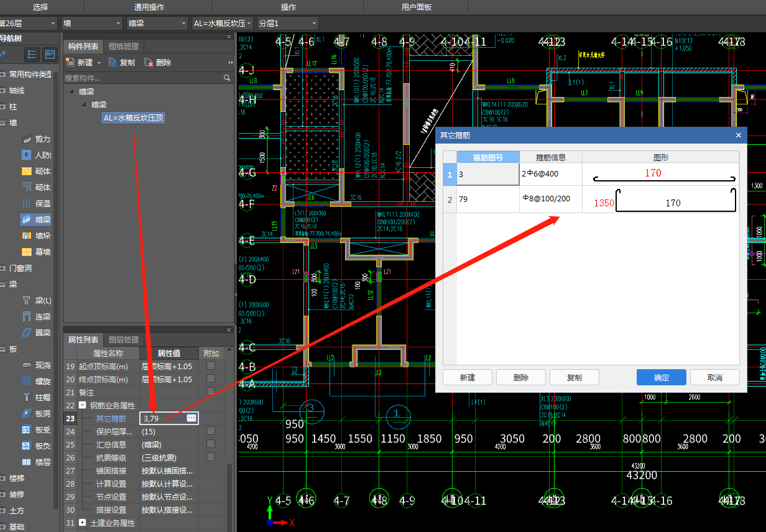Switch to the 图层管理 tab
Screen dimensions: 766x532
tap(124, 339)
